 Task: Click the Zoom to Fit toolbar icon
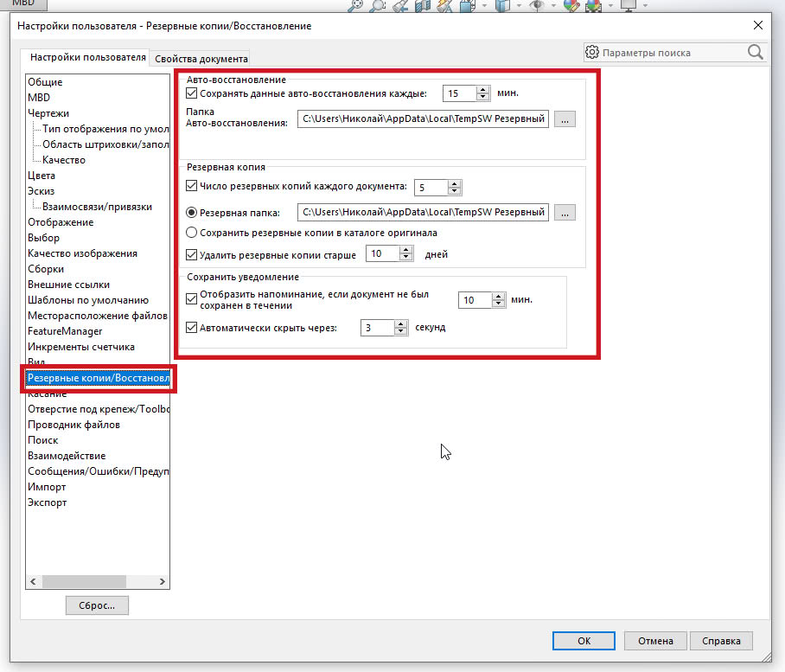coord(356,5)
